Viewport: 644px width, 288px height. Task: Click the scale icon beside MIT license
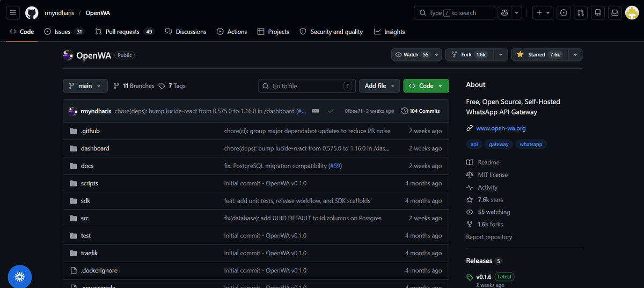[x=470, y=175]
